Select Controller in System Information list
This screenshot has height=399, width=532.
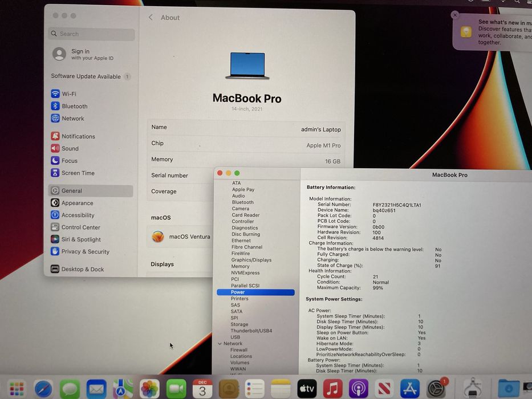click(x=242, y=221)
